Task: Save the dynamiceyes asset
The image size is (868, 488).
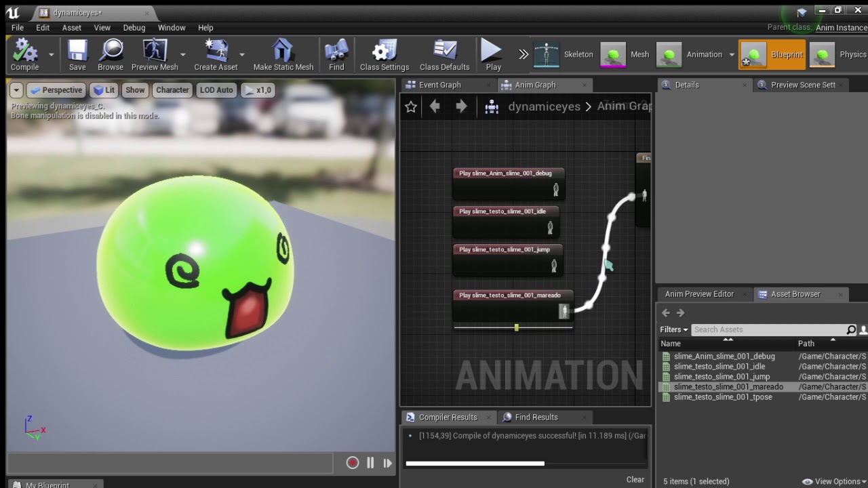Action: tap(77, 54)
